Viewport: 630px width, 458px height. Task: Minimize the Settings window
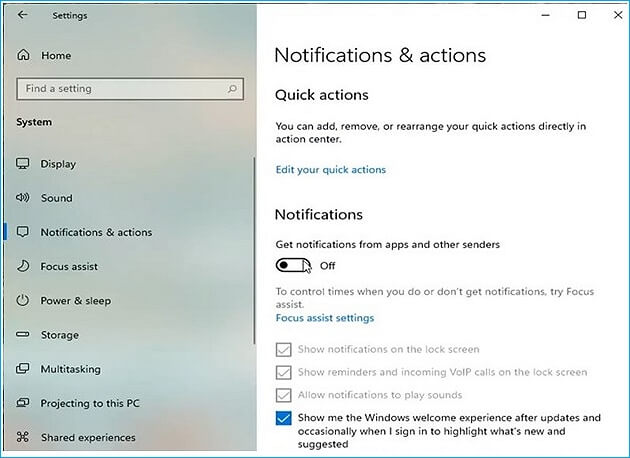click(x=545, y=15)
